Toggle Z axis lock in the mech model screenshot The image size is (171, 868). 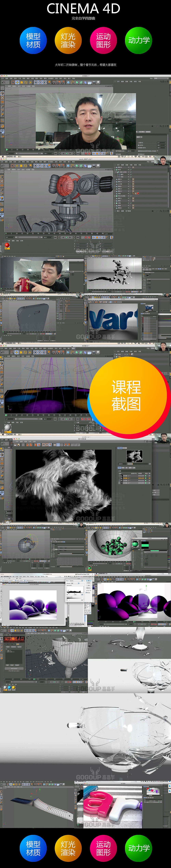tap(44, 165)
